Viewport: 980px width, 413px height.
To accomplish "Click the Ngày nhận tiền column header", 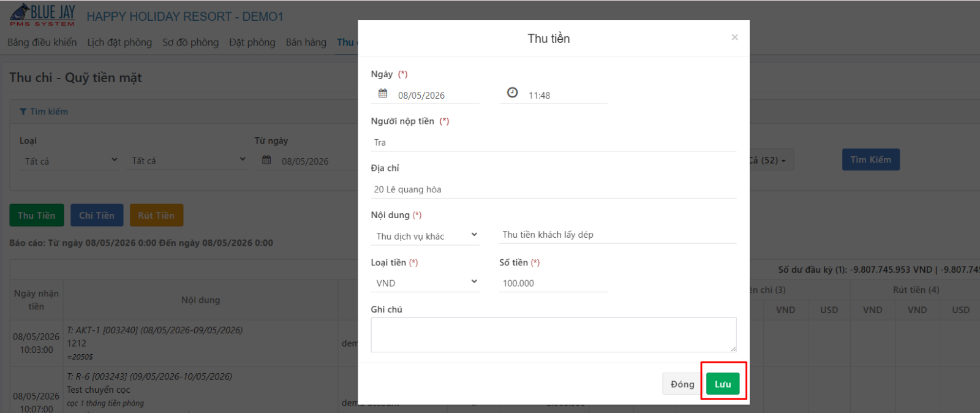I will point(36,300).
